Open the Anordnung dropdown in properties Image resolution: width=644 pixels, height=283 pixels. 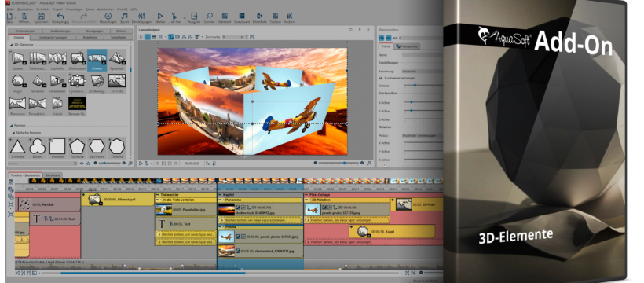tap(423, 71)
